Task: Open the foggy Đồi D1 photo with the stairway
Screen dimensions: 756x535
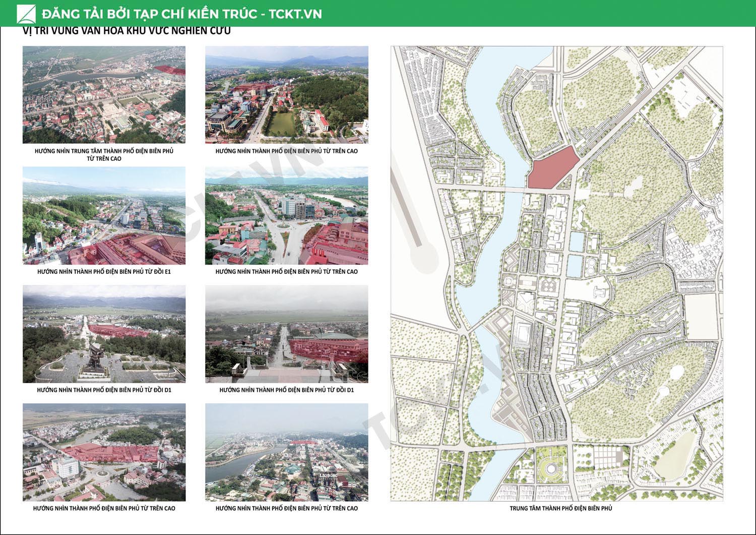Action: (x=286, y=334)
